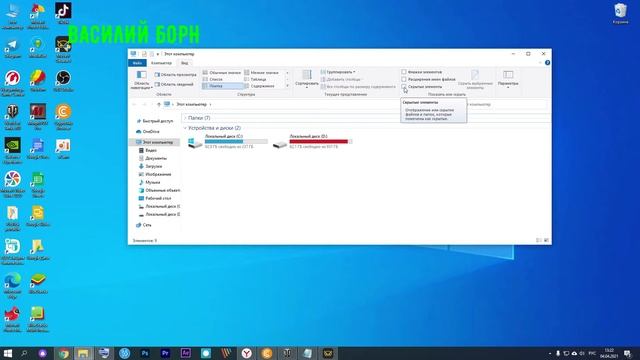This screenshot has height=360, width=640.
Task: Collapse the Устройства и диски (2) group
Action: (185, 128)
